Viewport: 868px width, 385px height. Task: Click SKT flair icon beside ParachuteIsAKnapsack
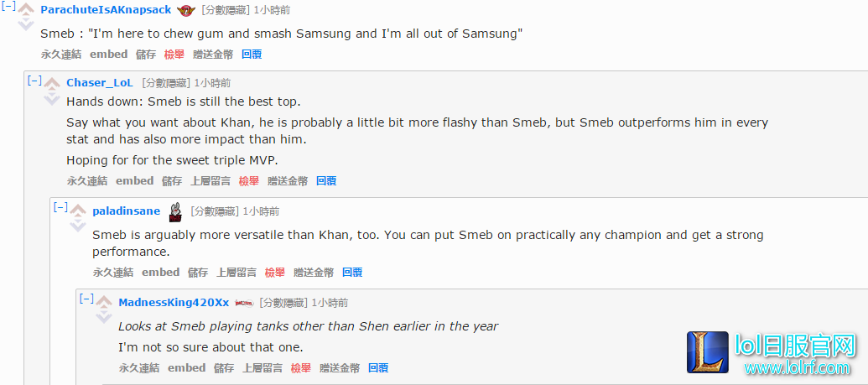click(186, 11)
